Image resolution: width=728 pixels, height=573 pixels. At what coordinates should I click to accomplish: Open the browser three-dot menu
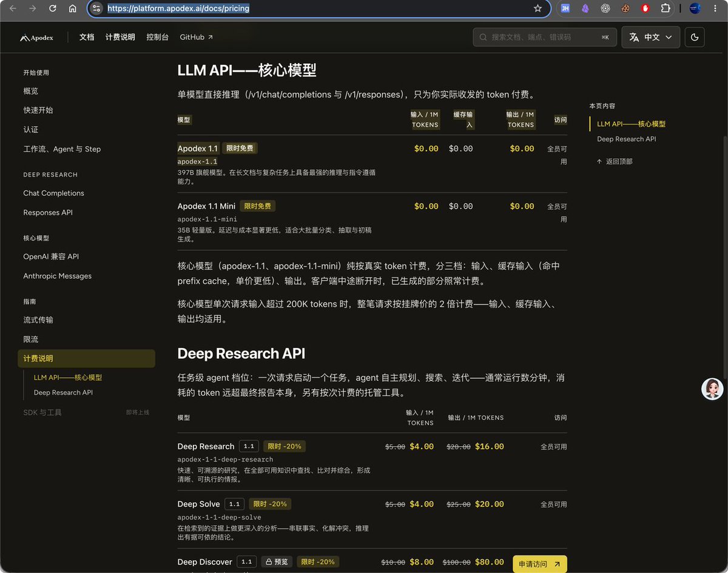pos(715,8)
